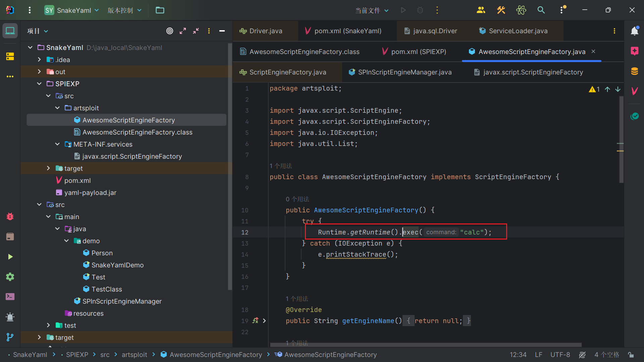
Task: Open Code With Me people icon
Action: [481, 10]
